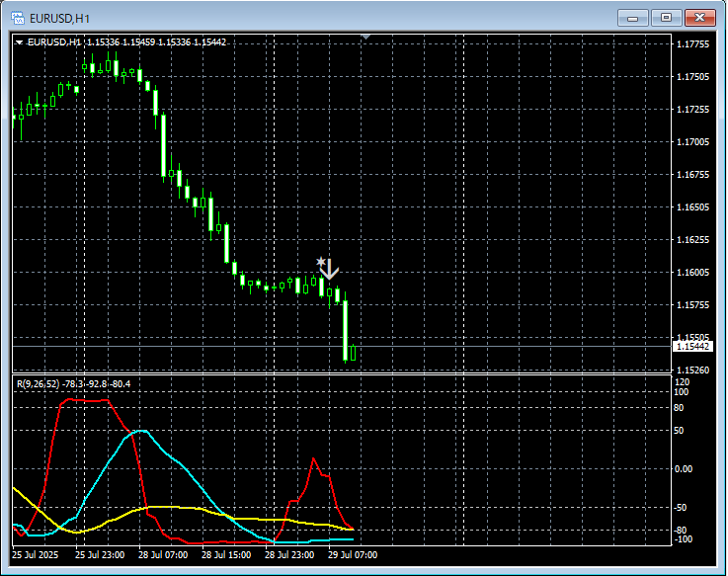Click time label 28 Jul 23:00
This screenshot has width=728, height=576.
coord(289,555)
